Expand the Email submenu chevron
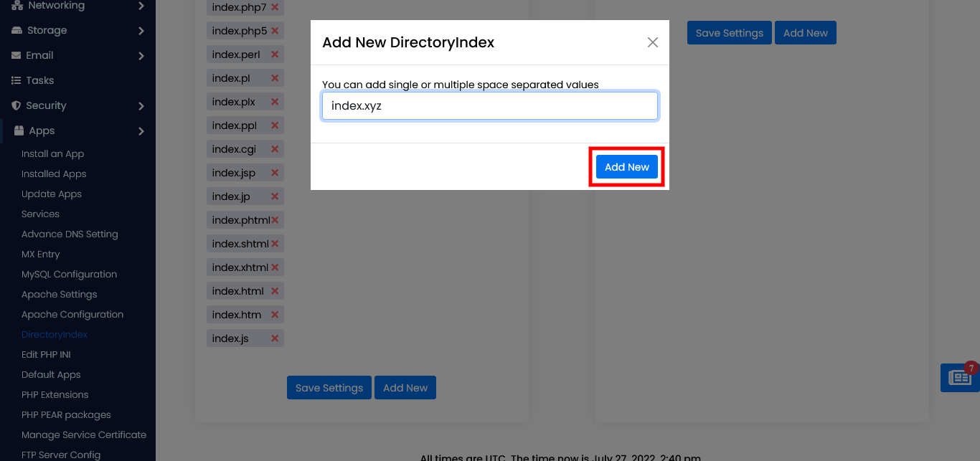The width and height of the screenshot is (980, 461). pos(141,56)
